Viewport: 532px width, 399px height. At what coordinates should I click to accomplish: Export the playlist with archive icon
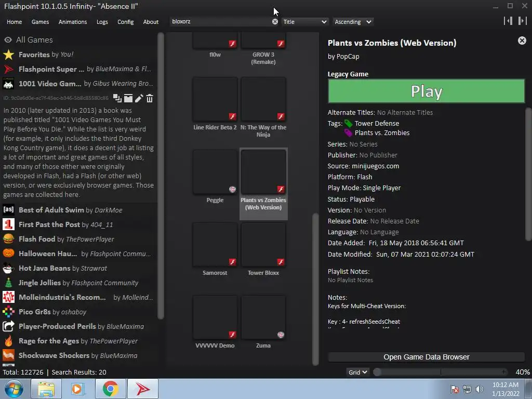(128, 98)
